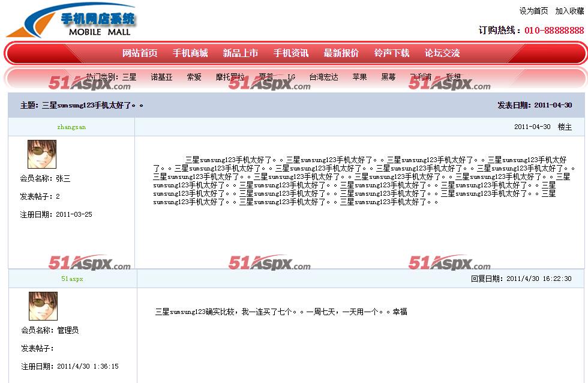The height and width of the screenshot is (383, 588).
Task: Click the post subject title text
Action: click(82, 106)
